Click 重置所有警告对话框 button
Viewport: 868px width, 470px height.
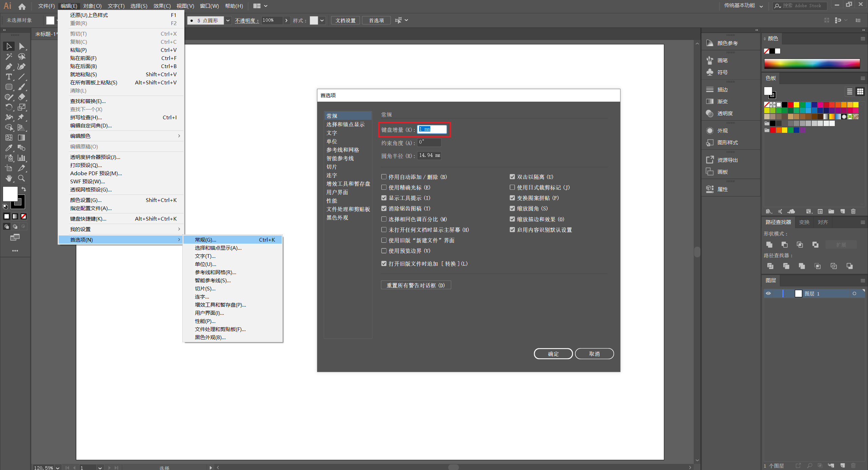[x=416, y=285]
